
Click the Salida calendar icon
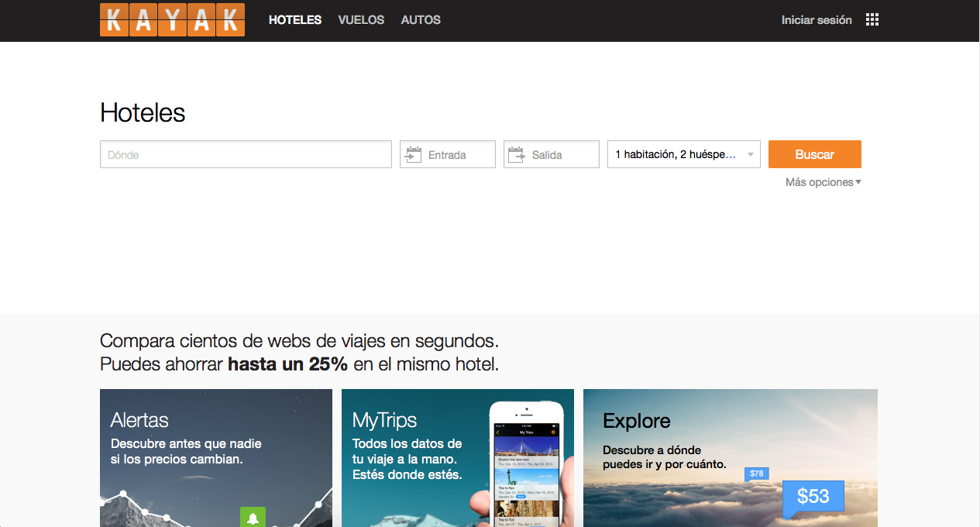tap(517, 155)
